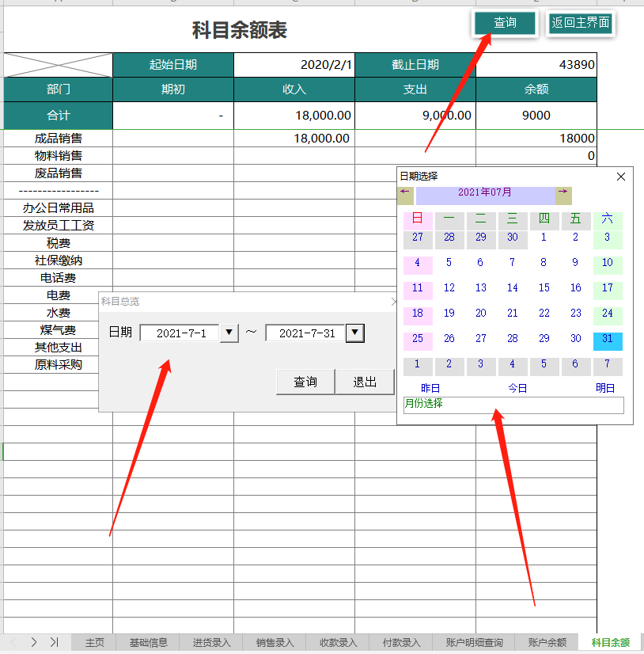Click the 合计 expense cell 9,000.00
644x654 pixels.
pyautogui.click(x=415, y=116)
